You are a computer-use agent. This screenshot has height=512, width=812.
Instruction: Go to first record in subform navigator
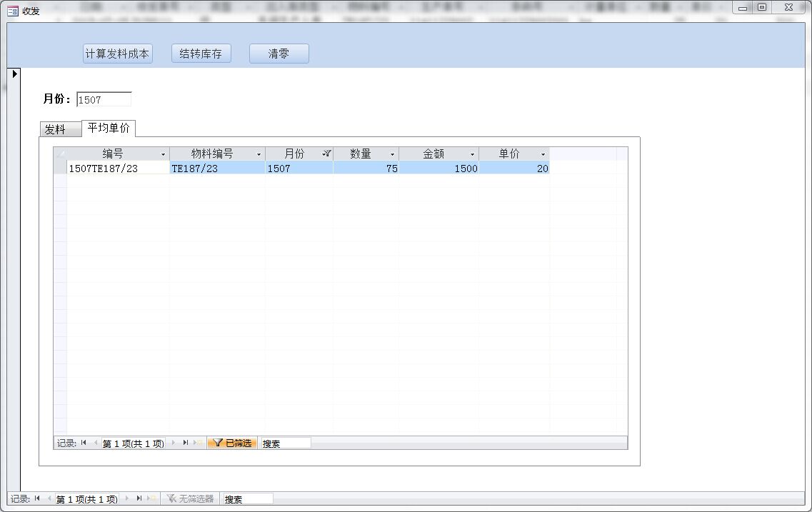84,443
